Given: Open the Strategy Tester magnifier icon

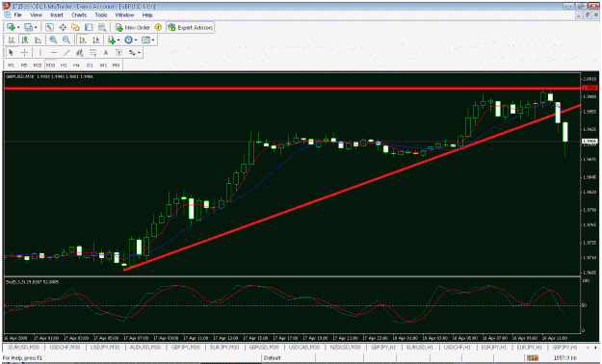Looking at the screenshot, I should [102, 27].
